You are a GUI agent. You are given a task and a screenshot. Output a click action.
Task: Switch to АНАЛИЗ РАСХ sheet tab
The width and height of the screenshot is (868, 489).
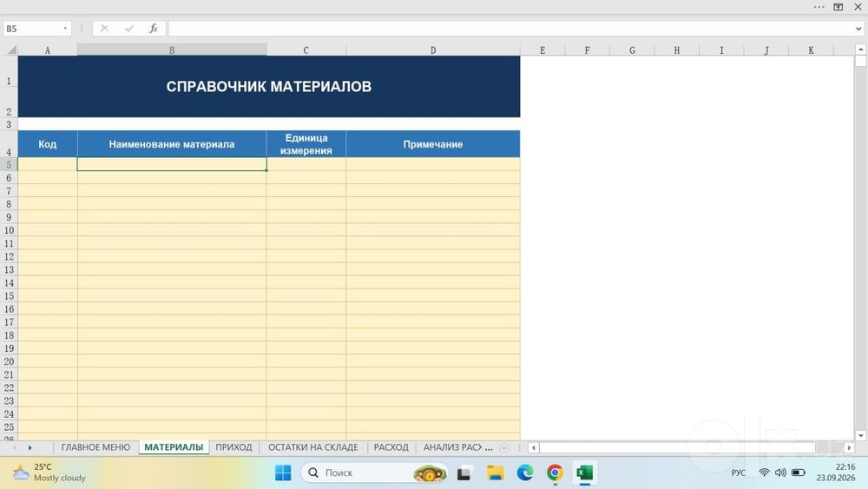point(453,447)
